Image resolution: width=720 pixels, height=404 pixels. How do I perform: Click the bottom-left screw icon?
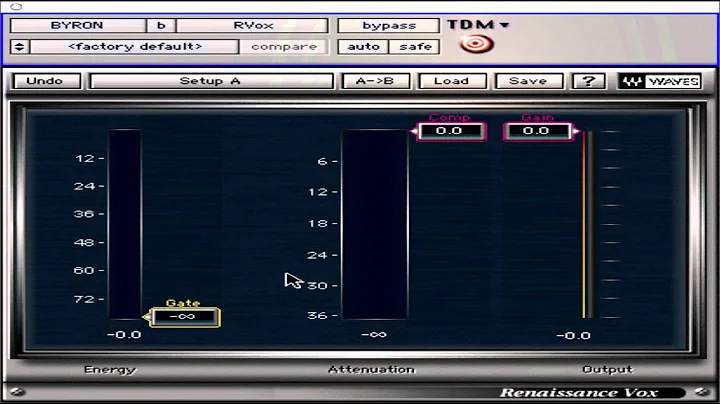pos(17,392)
